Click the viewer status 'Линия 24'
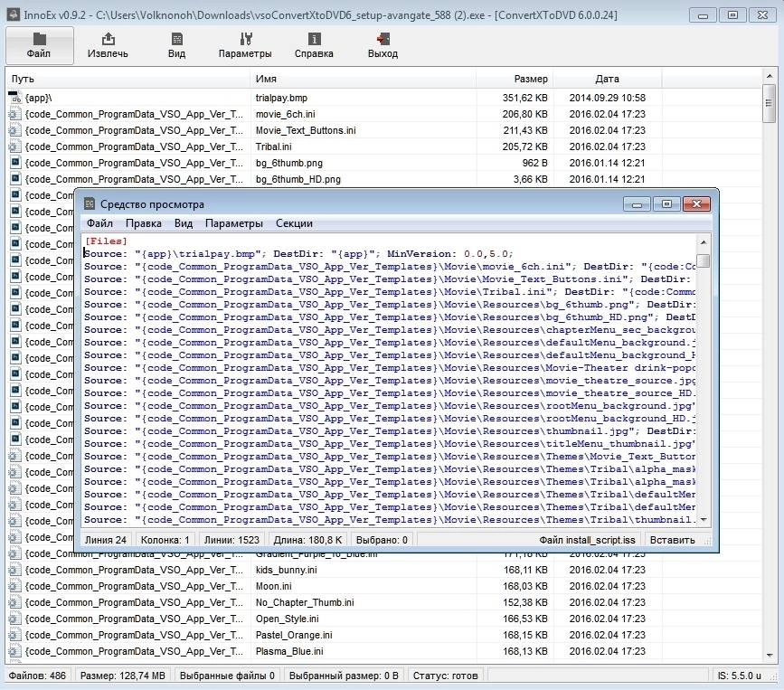The image size is (784, 690). coord(106,540)
